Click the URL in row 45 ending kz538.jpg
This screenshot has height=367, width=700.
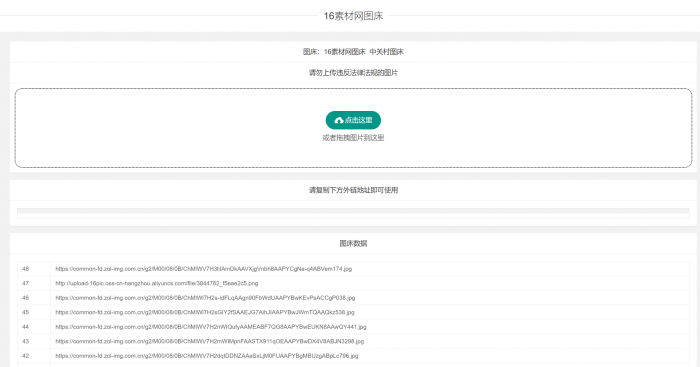(205, 312)
